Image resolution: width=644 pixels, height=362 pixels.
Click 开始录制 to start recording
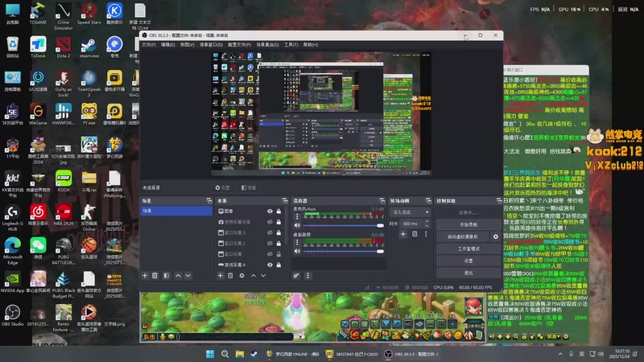(x=469, y=224)
